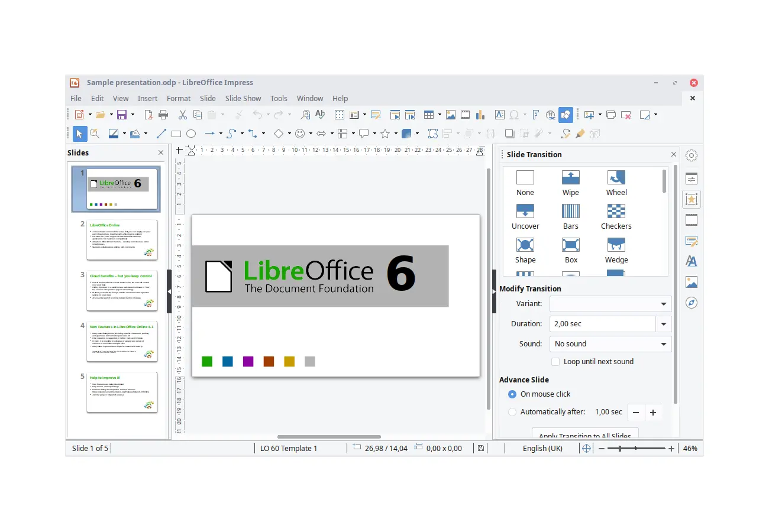Viewport: 769px width, 532px height.
Task: Click the Rotate icon in drawing toolbar
Action: [433, 134]
